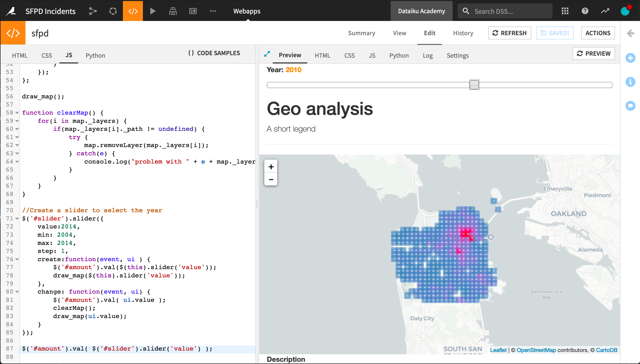
Task: Zoom out on the map
Action: 271,179
